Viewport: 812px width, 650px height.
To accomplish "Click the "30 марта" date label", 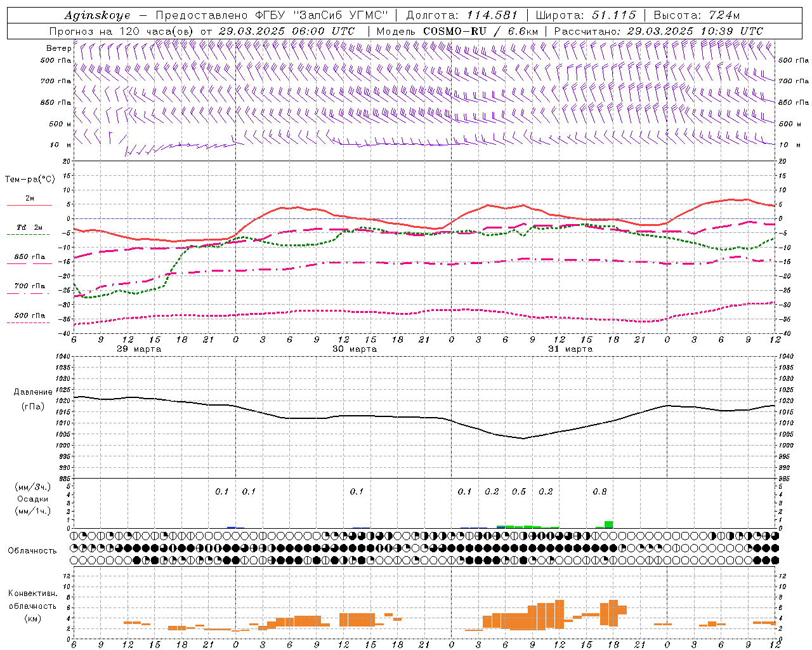I will (x=355, y=349).
